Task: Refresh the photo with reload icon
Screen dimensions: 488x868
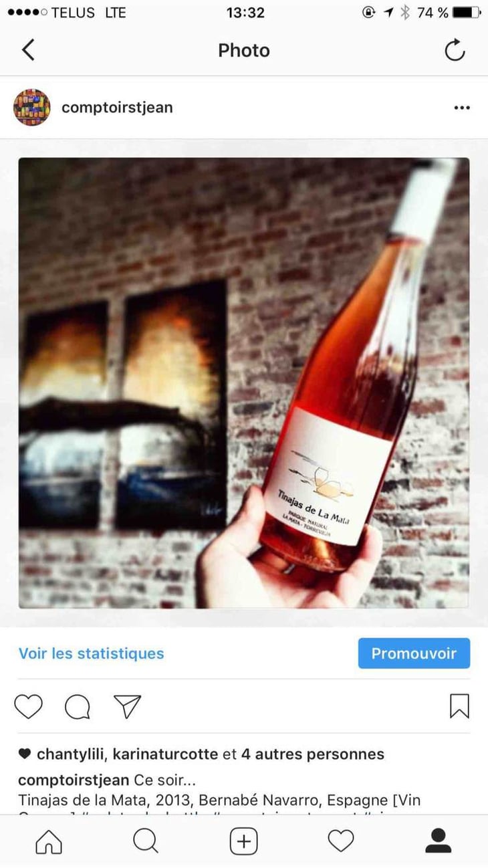Action: [x=455, y=50]
